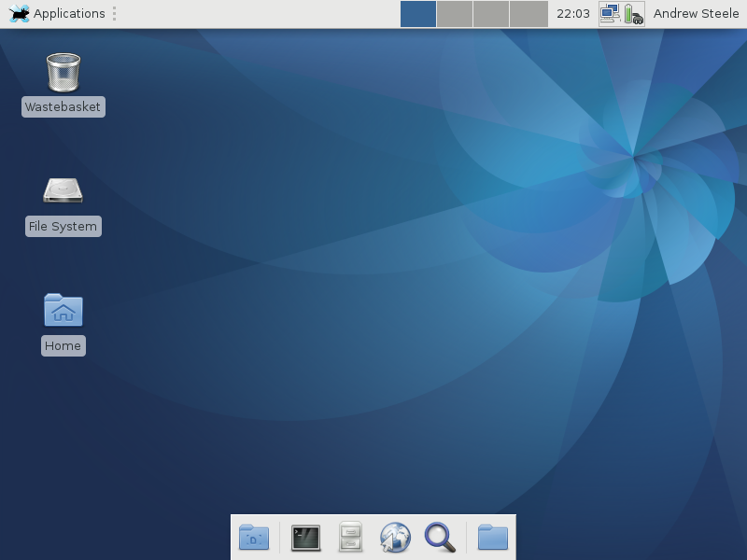Click the Wastebasket text label
The image size is (747, 560).
click(x=63, y=107)
